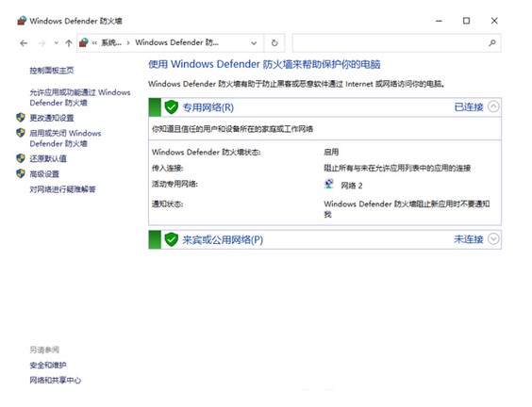The height and width of the screenshot is (407, 532).
Task: Open 允许应用或功能通过 Windows Defender 防火墙
Action: 80,97
